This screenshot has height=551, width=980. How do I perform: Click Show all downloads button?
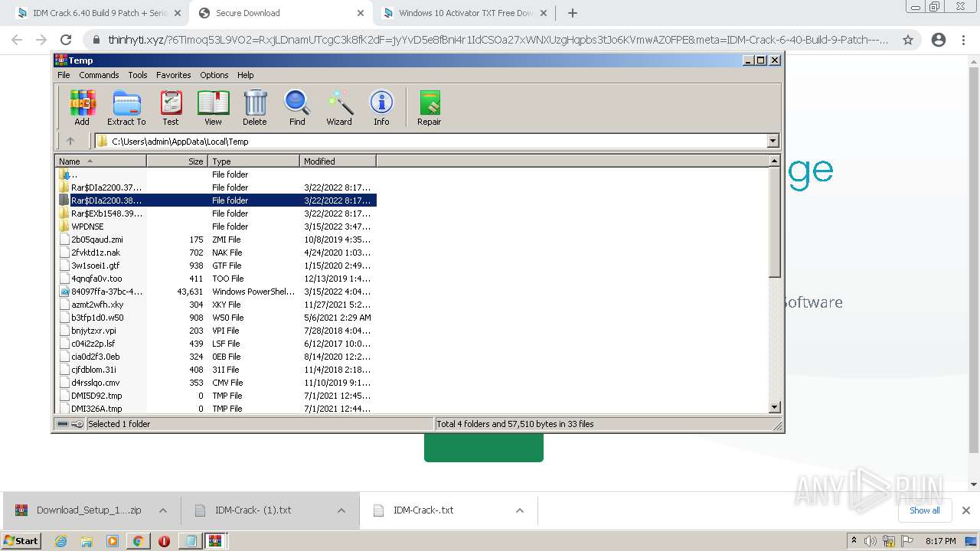(x=925, y=510)
